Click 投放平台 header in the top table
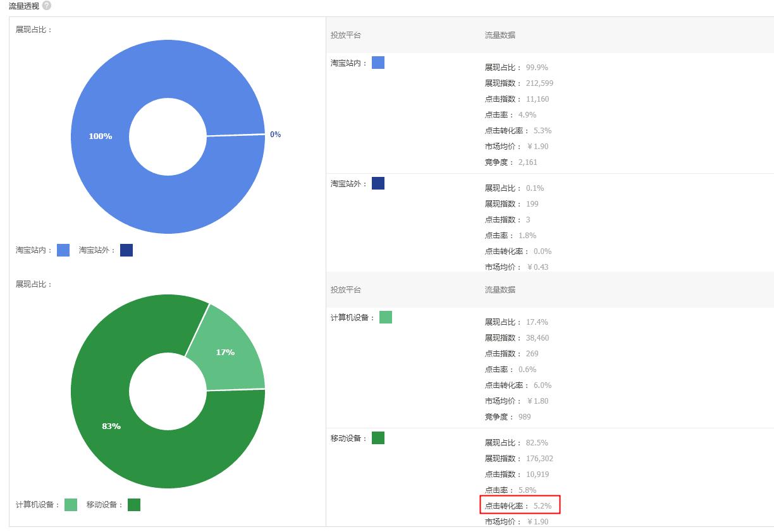Viewport: 774px width, 532px height. point(346,35)
